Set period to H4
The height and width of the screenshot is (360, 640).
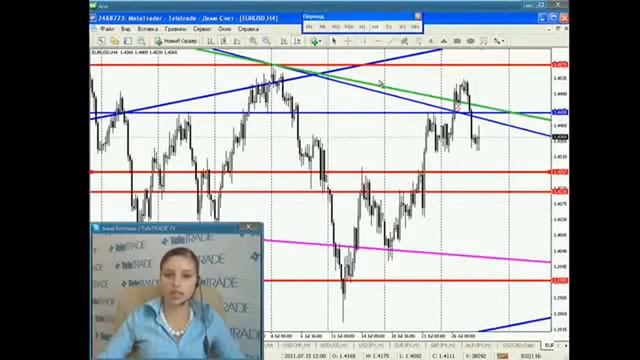pos(375,27)
